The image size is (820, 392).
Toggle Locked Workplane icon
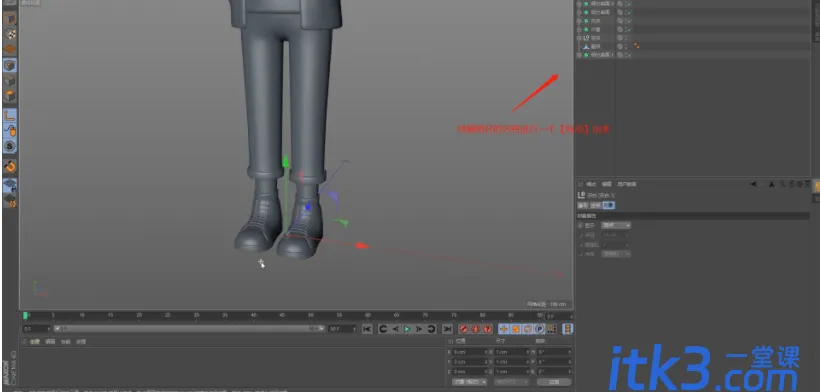point(10,185)
